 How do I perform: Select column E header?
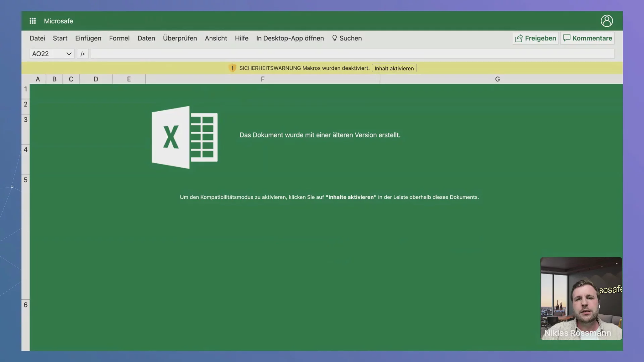pyautogui.click(x=129, y=79)
